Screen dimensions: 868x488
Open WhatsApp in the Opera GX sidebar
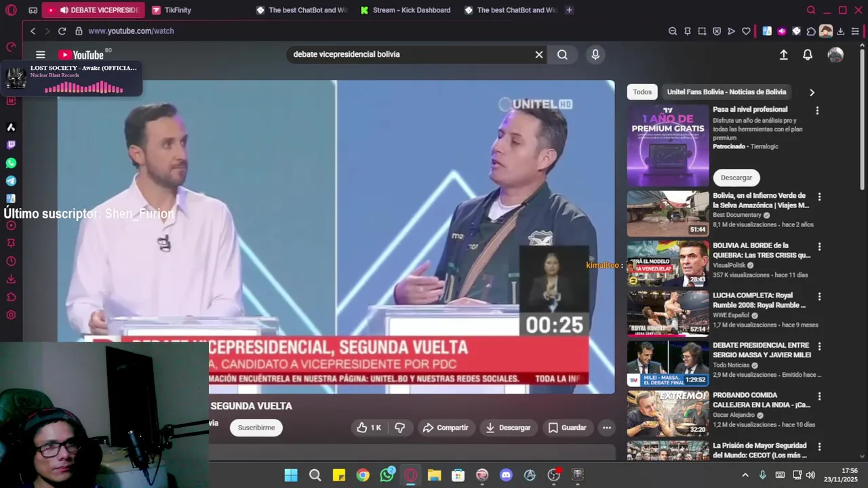(x=11, y=163)
